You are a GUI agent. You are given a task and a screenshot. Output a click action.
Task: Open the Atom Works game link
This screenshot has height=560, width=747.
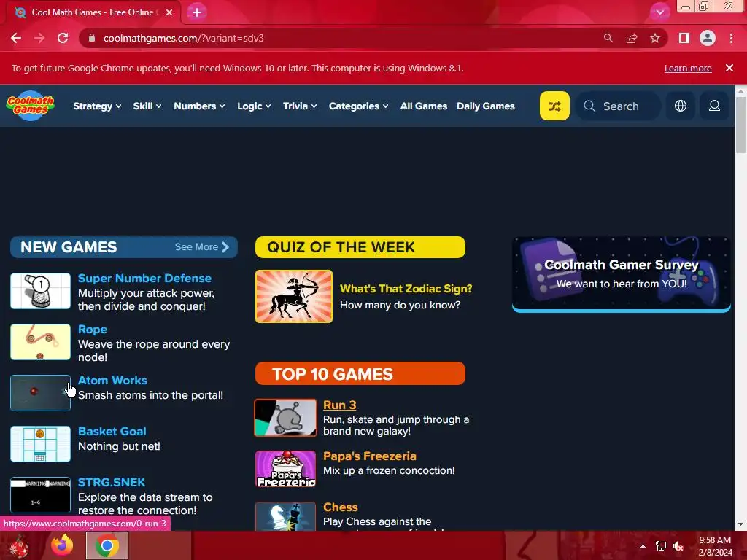pos(112,380)
